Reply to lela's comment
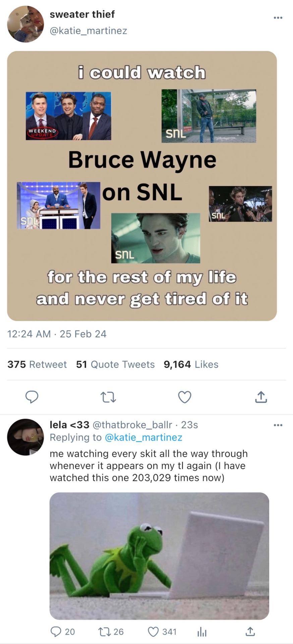 (x=56, y=632)
